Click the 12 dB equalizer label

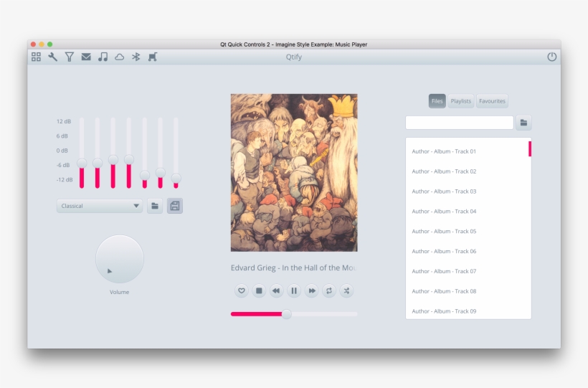64,121
